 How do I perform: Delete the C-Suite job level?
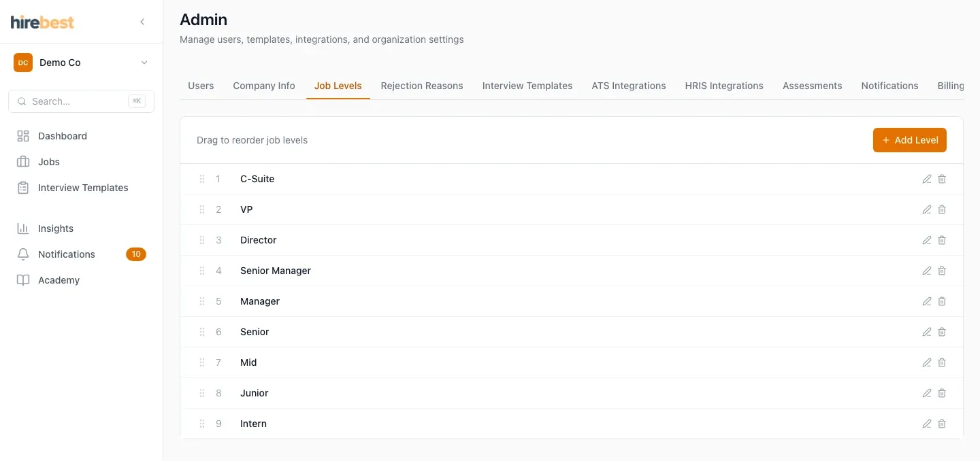(x=942, y=179)
